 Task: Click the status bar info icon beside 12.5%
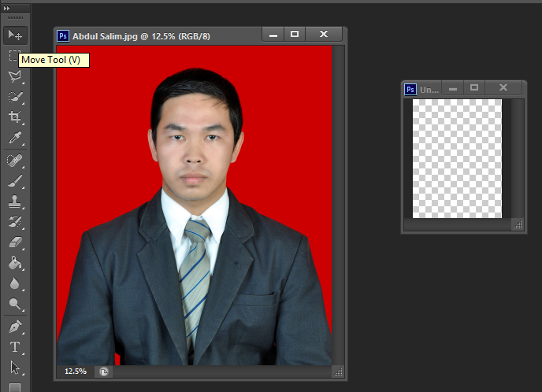pyautogui.click(x=104, y=372)
